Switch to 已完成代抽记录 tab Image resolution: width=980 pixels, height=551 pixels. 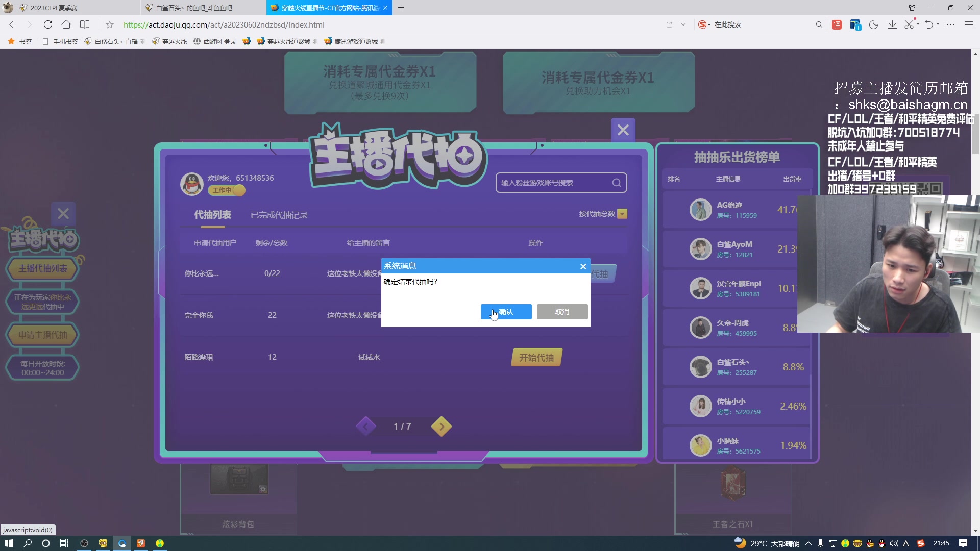[x=279, y=215]
